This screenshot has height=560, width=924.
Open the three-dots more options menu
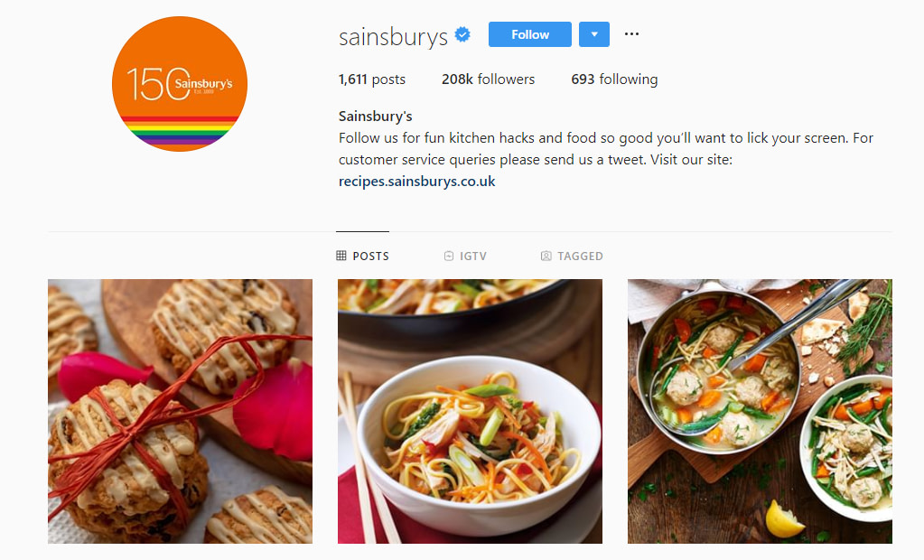631,34
